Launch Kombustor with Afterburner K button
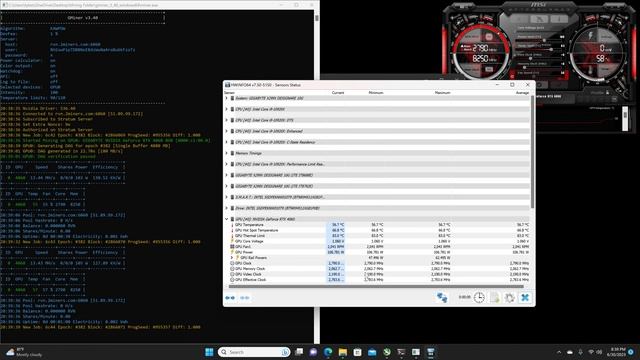This screenshot has width=640, height=360. pyautogui.click(x=520, y=19)
